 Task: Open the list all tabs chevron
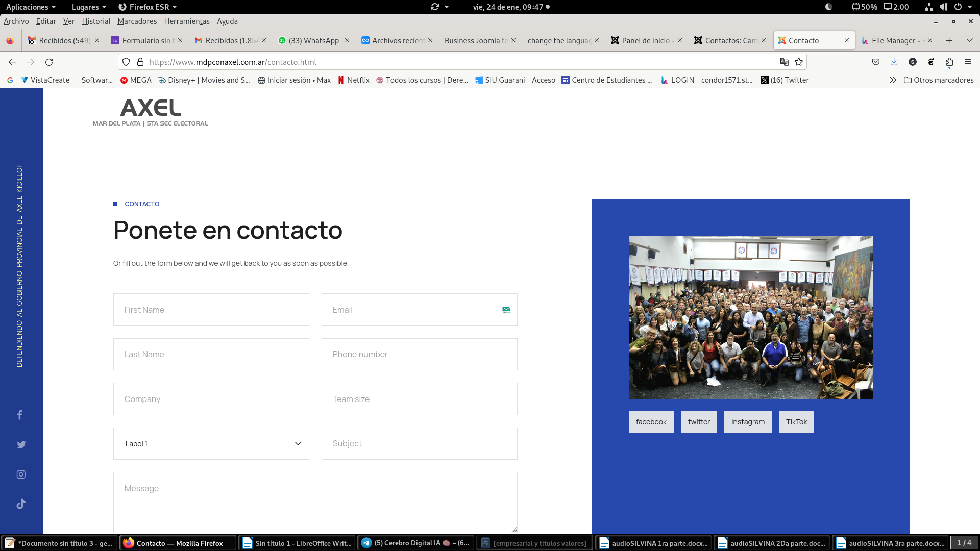[969, 40]
